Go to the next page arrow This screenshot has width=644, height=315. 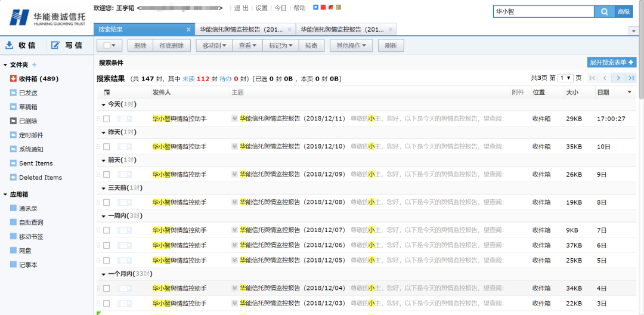618,78
